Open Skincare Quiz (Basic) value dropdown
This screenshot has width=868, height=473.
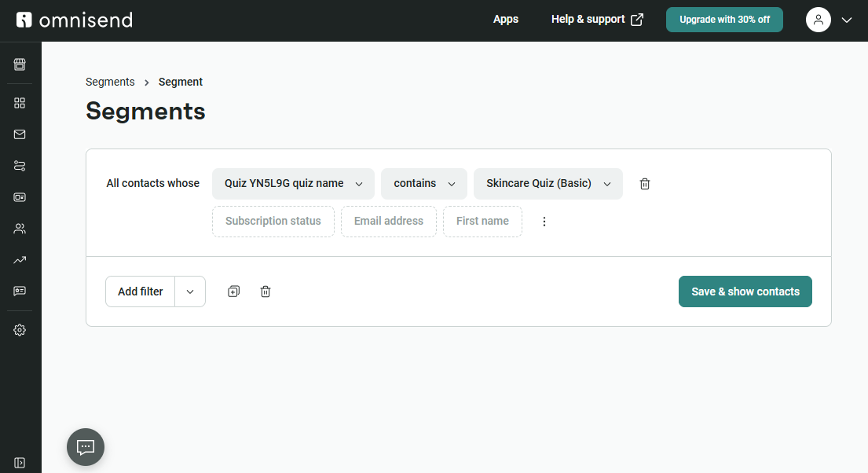pos(548,184)
